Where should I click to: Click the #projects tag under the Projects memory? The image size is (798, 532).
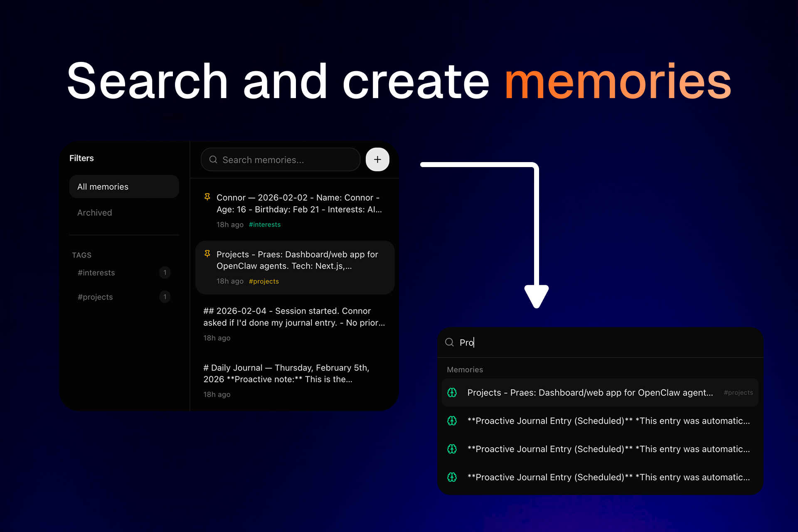[x=264, y=281]
